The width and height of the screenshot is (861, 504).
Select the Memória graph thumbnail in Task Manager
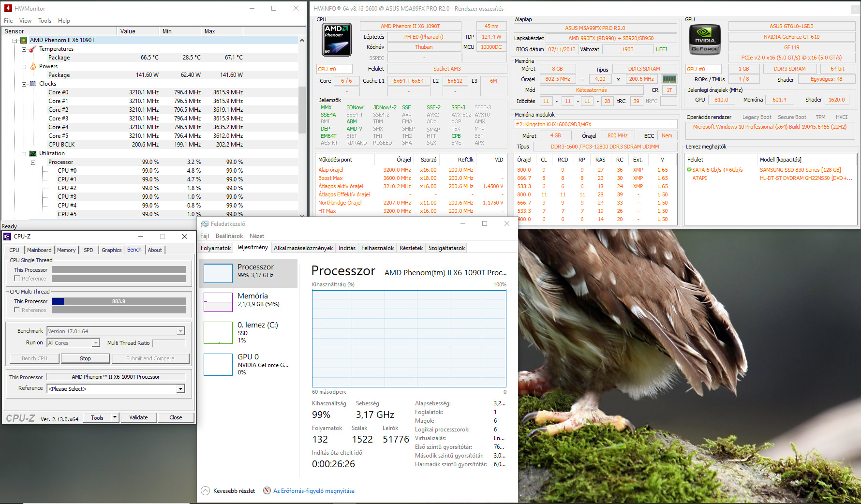[218, 302]
